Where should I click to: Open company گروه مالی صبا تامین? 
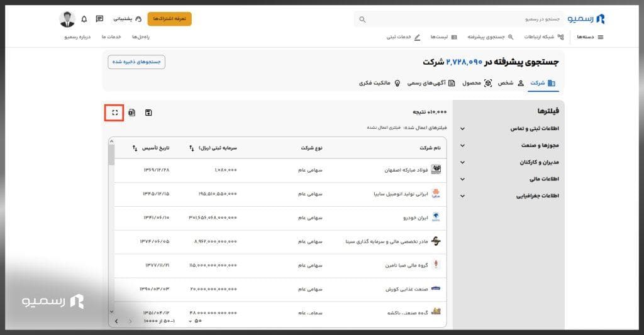[407, 265]
